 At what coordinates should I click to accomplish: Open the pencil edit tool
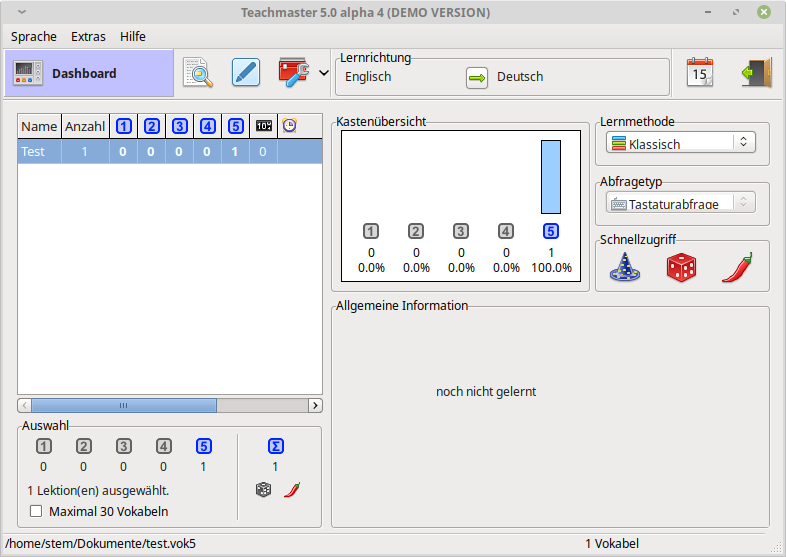(246, 73)
